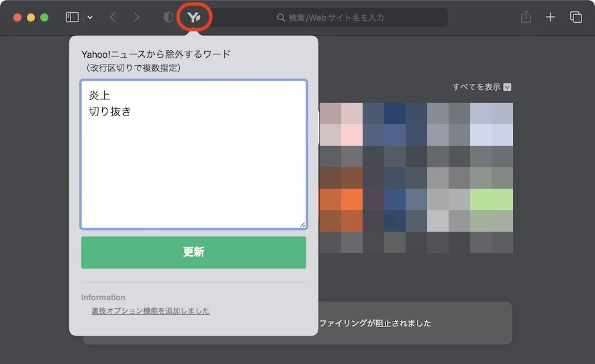Show the tab overview
The image size is (595, 364).
click(x=576, y=17)
